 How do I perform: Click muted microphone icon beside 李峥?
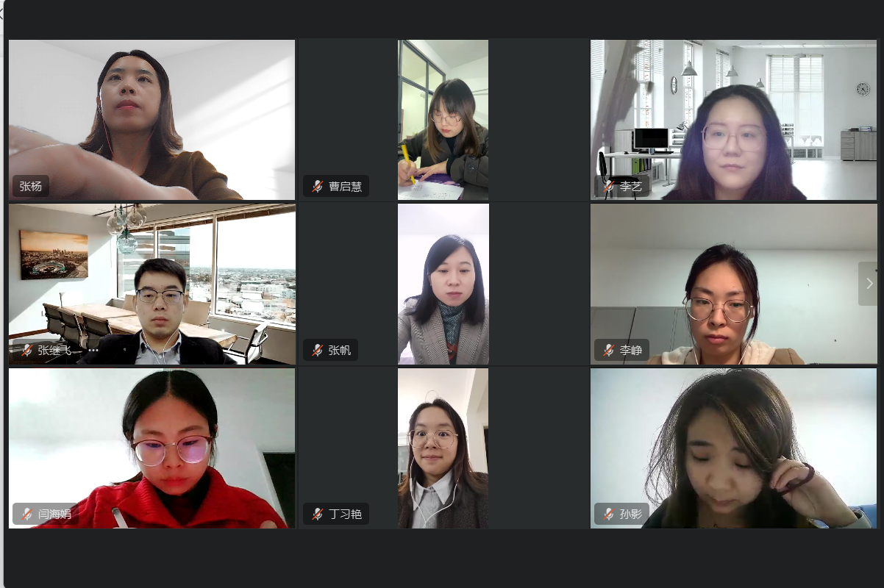pos(609,351)
